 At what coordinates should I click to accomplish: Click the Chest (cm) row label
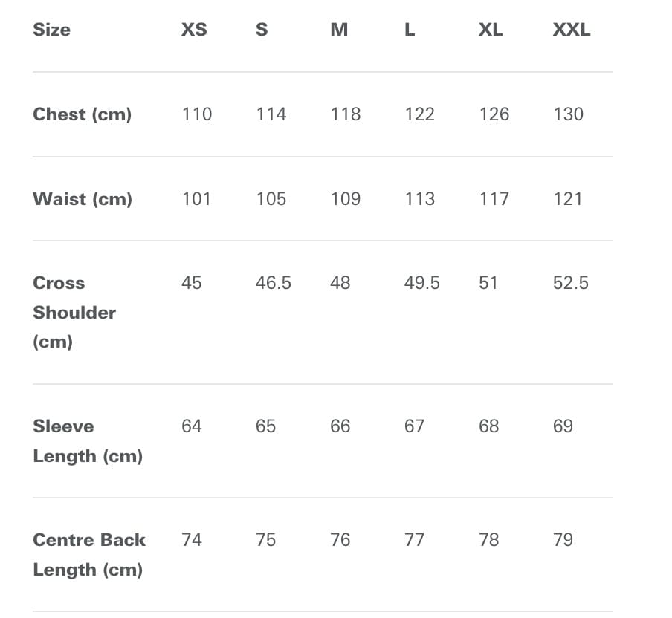click(x=82, y=114)
